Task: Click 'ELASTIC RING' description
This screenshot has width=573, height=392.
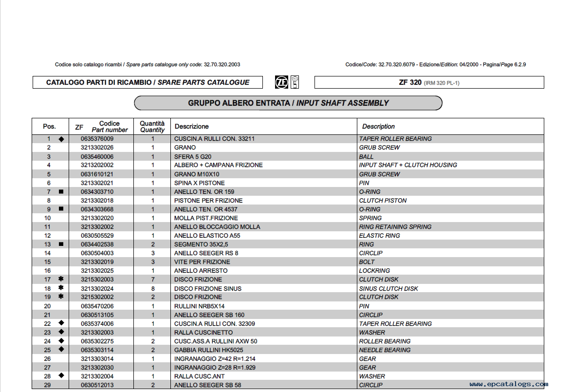Action: [x=379, y=236]
